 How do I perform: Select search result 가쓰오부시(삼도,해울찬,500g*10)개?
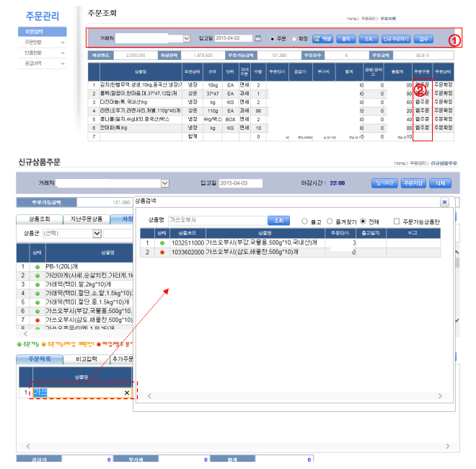coord(290,252)
